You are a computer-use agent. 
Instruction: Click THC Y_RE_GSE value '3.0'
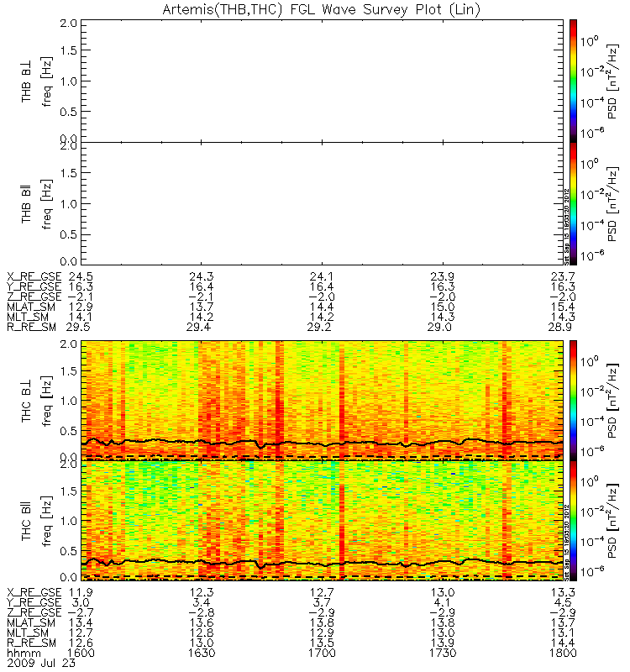(81, 602)
